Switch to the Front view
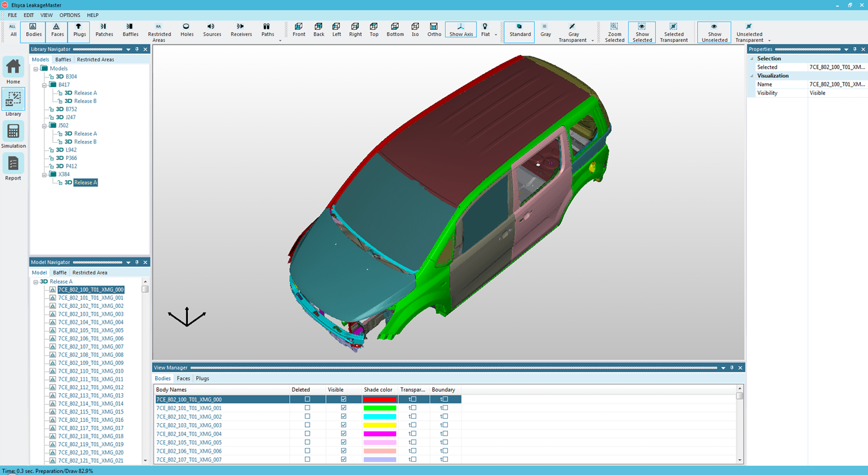The height and width of the screenshot is (475, 868). 298,30
